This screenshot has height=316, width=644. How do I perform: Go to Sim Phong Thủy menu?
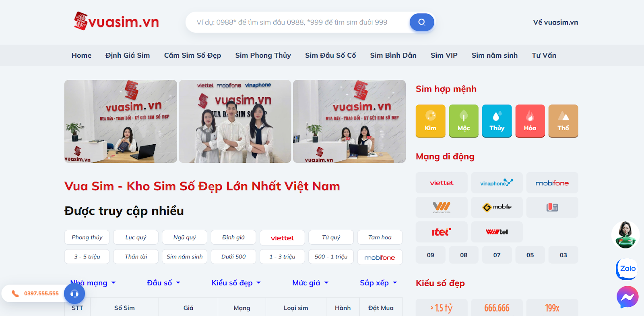click(263, 55)
